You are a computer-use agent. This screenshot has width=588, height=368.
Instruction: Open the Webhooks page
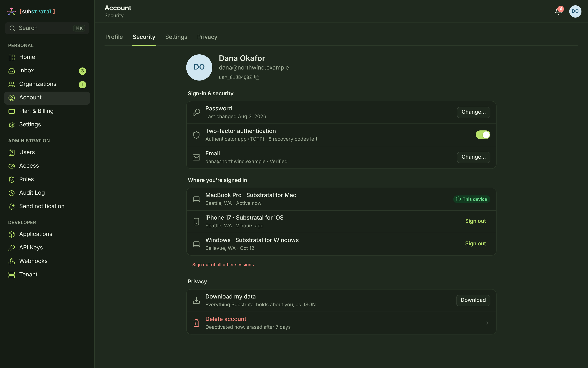[x=47, y=261]
